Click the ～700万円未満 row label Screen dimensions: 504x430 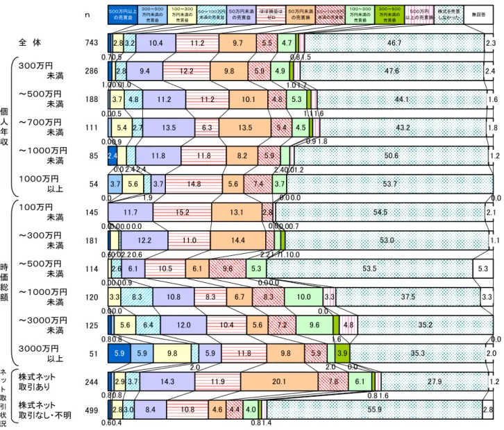point(41,127)
